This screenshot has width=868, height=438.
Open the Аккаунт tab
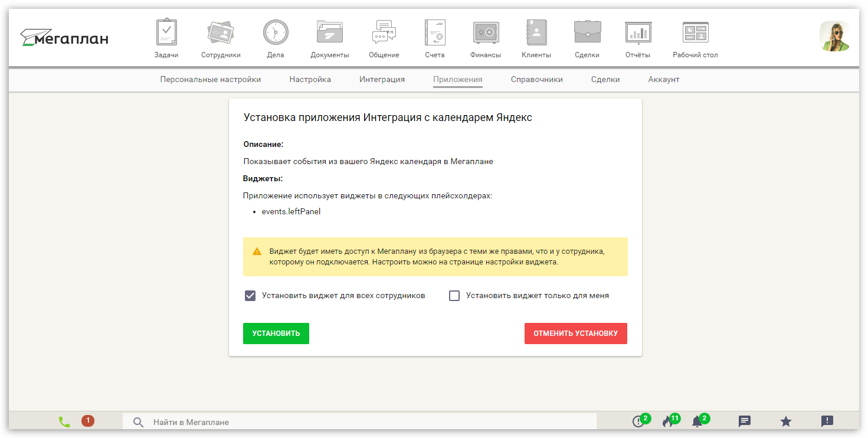664,80
